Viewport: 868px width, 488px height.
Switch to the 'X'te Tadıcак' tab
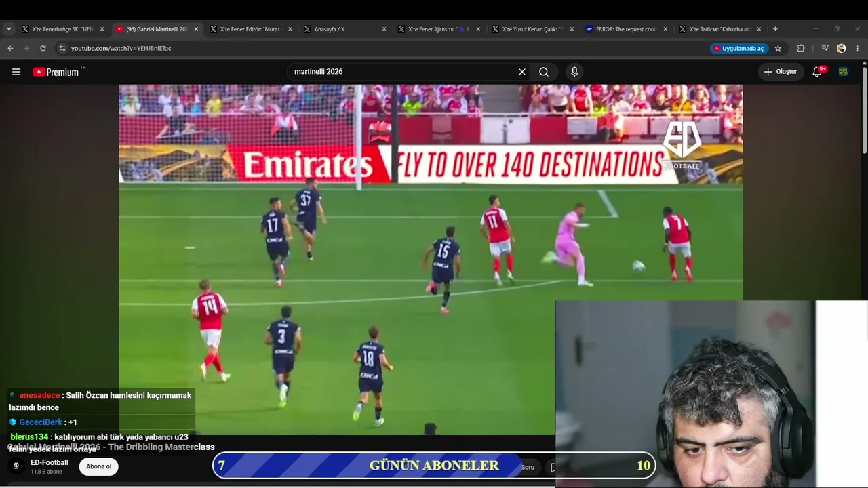coord(720,29)
